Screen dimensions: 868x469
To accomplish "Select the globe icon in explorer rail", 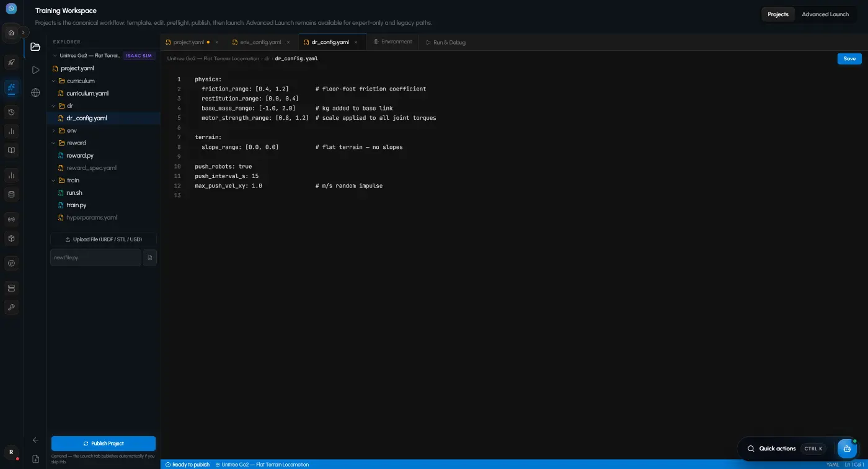I will (35, 92).
